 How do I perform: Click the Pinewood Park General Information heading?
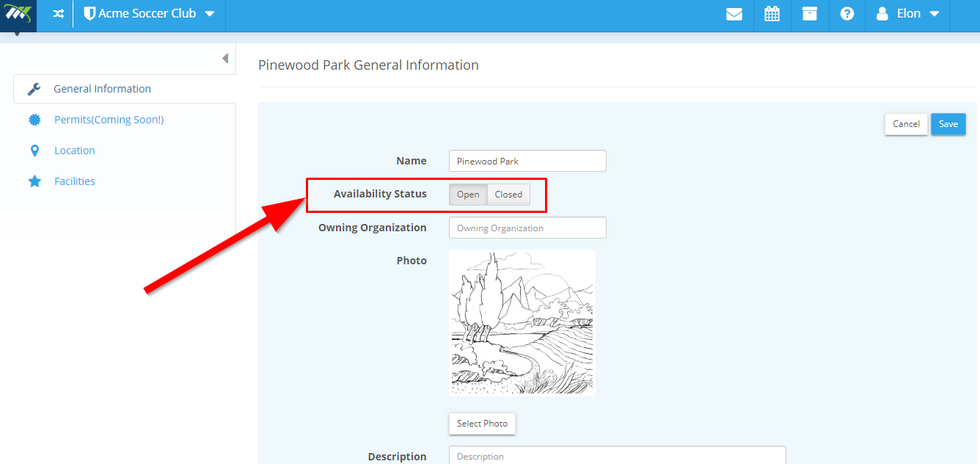pyautogui.click(x=368, y=65)
